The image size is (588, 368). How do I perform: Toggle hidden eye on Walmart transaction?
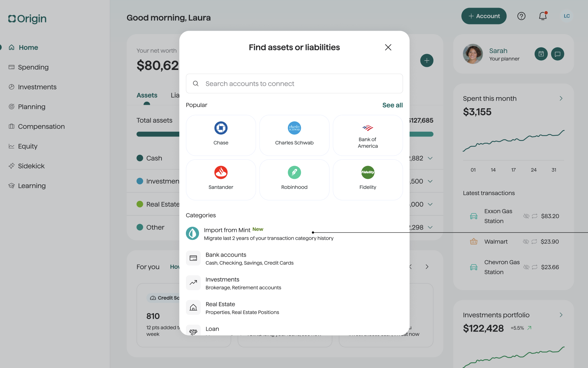coord(526,242)
